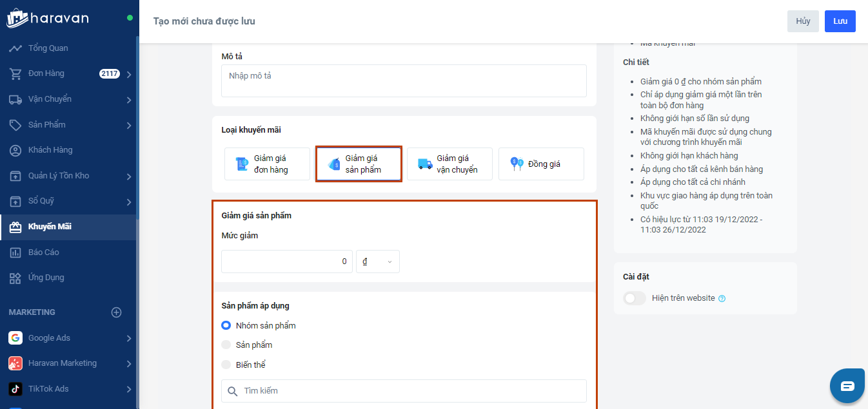The width and height of the screenshot is (868, 409).
Task: Expand the Đơn Hàng submenu arrow
Action: click(x=129, y=75)
